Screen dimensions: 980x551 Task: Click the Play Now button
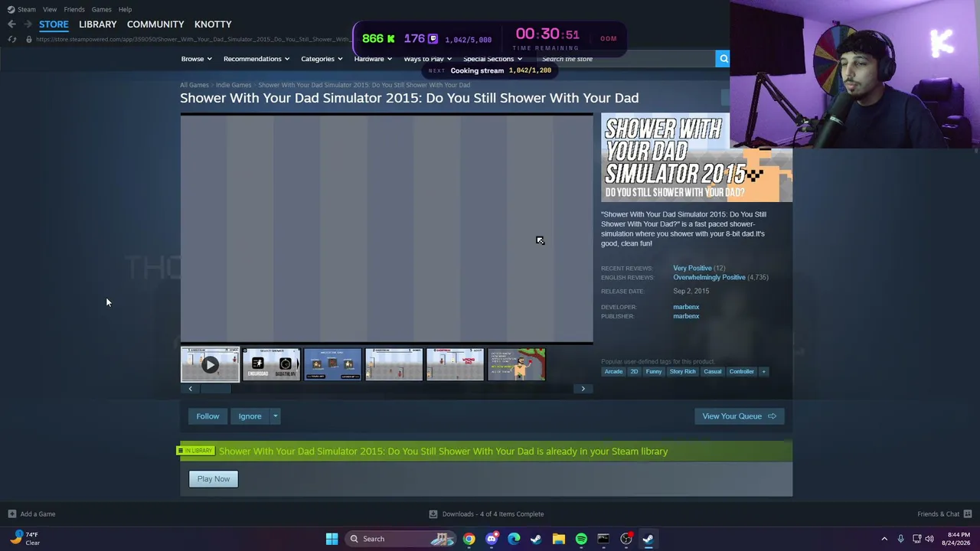pyautogui.click(x=214, y=479)
